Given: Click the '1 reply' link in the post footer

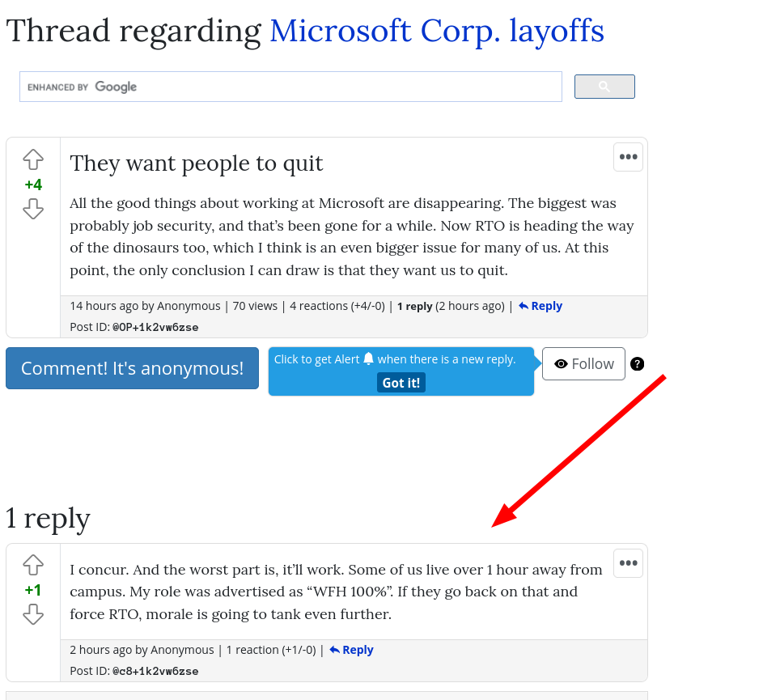Looking at the screenshot, I should coord(415,306).
